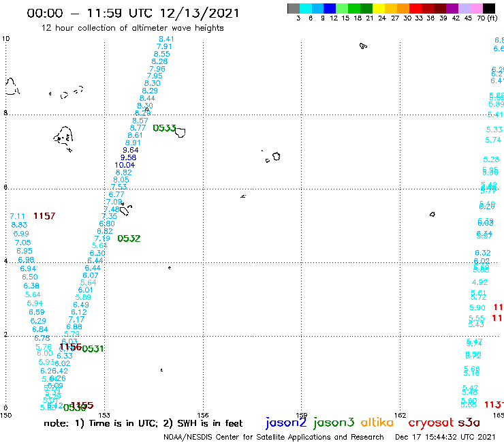The height and width of the screenshot is (443, 504).
Task: Click the jason3 satellite legend label
Action: [x=334, y=423]
